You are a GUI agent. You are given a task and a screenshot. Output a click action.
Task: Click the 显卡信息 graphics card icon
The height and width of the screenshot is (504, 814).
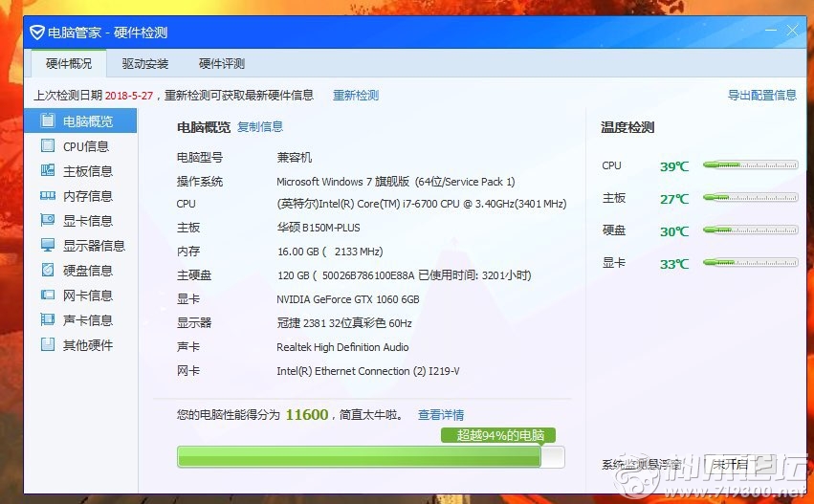48,221
